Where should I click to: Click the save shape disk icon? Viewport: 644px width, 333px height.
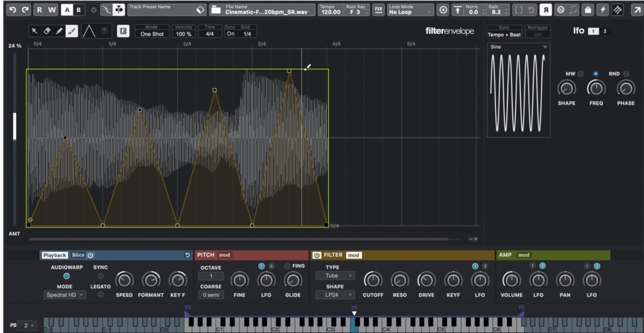(x=104, y=31)
